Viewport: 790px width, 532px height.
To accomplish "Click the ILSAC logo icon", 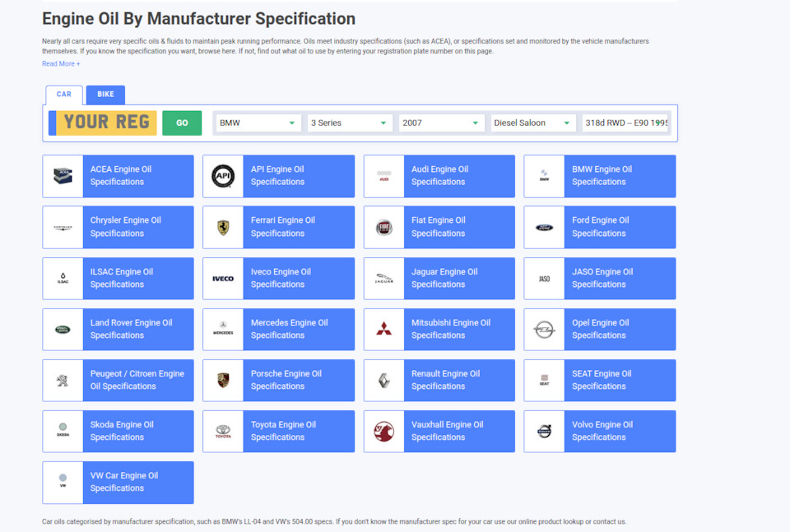I will coord(63,278).
